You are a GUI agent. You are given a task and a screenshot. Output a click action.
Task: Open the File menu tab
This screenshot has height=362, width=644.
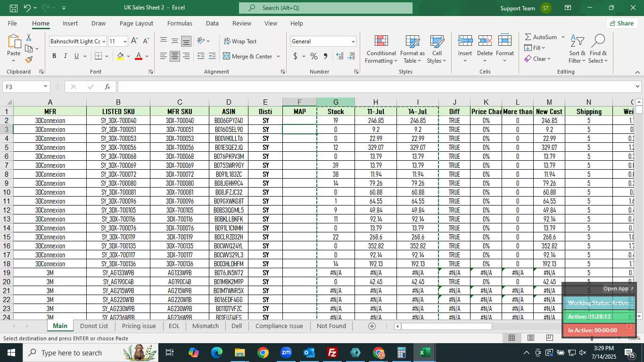point(12,23)
